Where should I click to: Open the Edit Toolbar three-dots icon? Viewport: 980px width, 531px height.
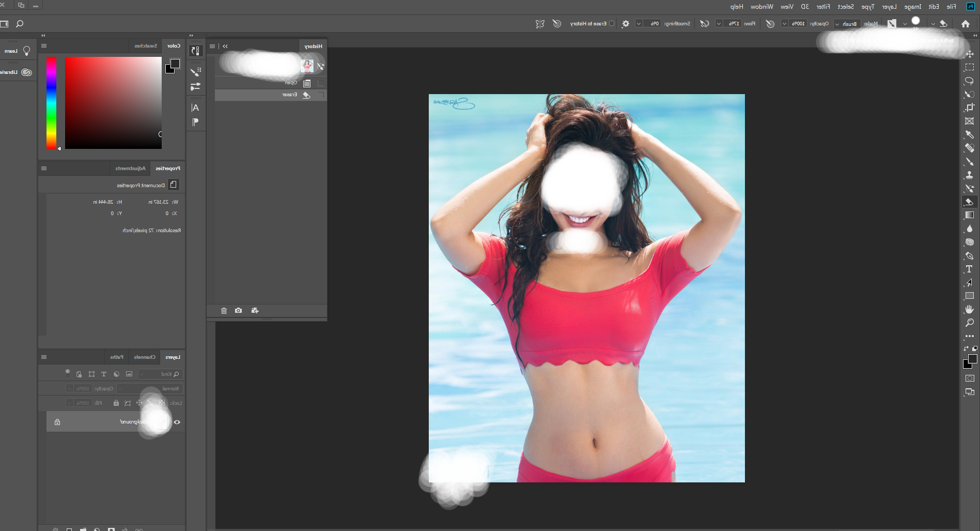click(970, 336)
